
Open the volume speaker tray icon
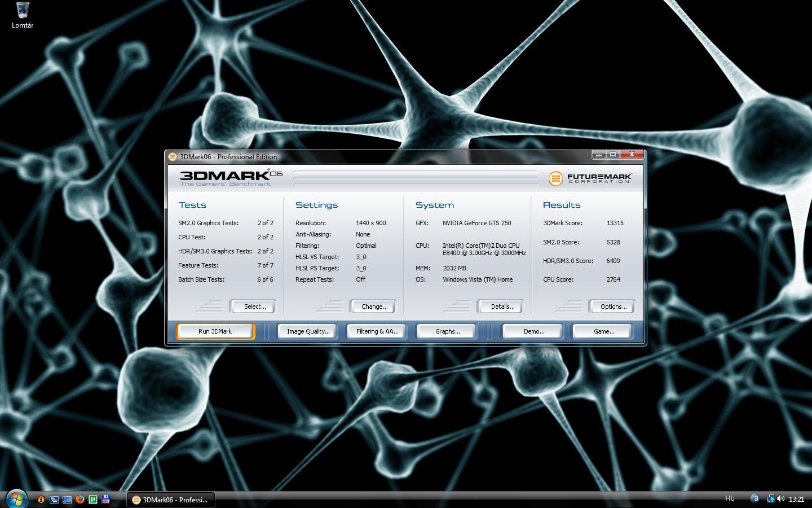click(x=781, y=498)
